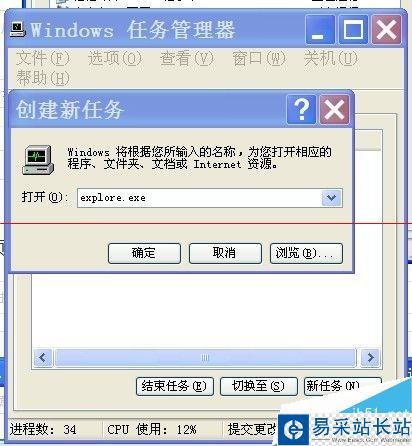Viewport: 412px width, 446px height.
Task: Confirm with the 确定 button
Action: 144,253
